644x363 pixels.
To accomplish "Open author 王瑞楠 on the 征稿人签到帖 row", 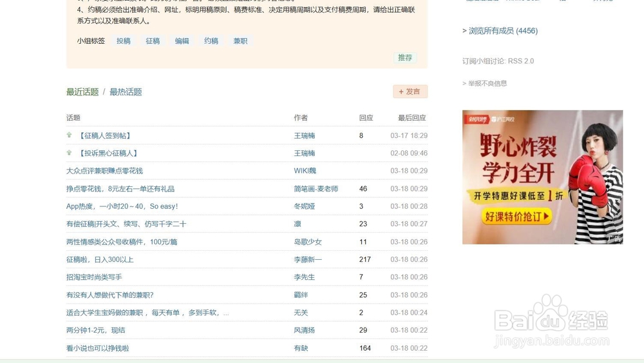I will point(305,135).
